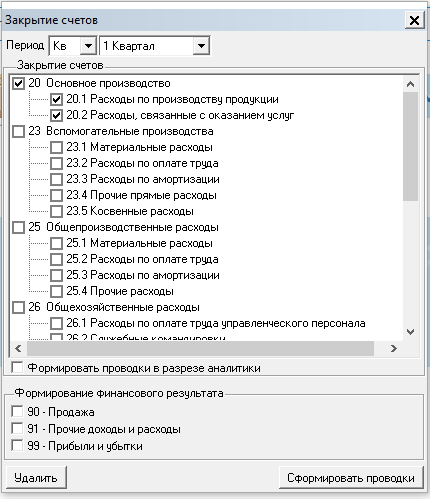The height and width of the screenshot is (499, 430).
Task: Check 26 Общехозяйственные расходы
Action: 18,307
